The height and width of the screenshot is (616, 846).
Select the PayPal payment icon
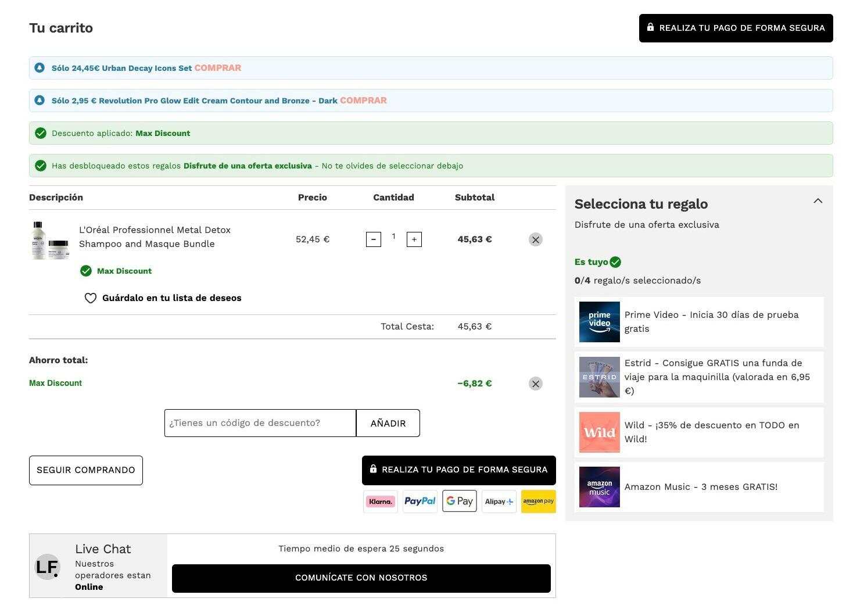(420, 502)
